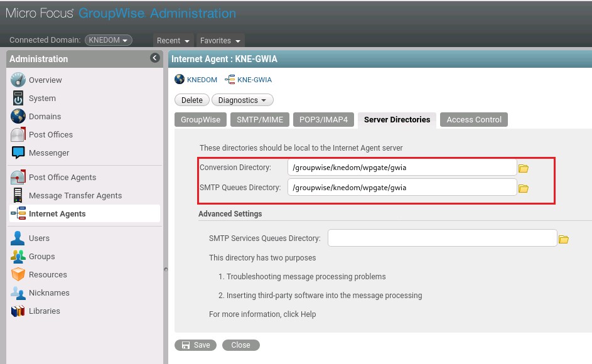The image size is (592, 364).
Task: Click the Post Offices mailbox icon
Action: click(18, 134)
